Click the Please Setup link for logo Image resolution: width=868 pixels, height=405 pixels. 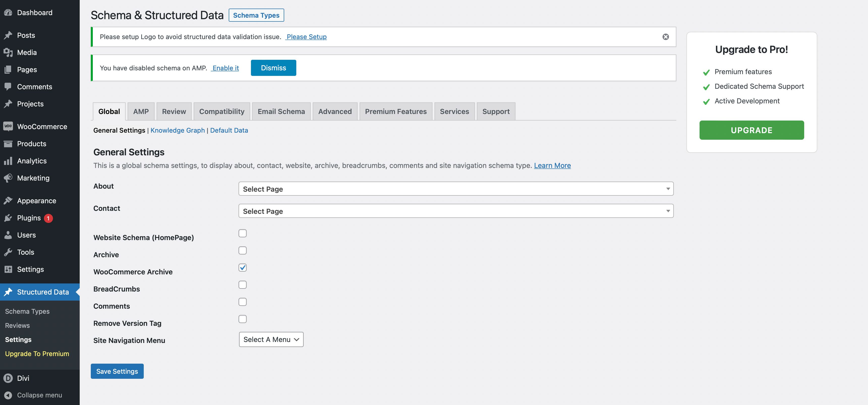coord(306,36)
